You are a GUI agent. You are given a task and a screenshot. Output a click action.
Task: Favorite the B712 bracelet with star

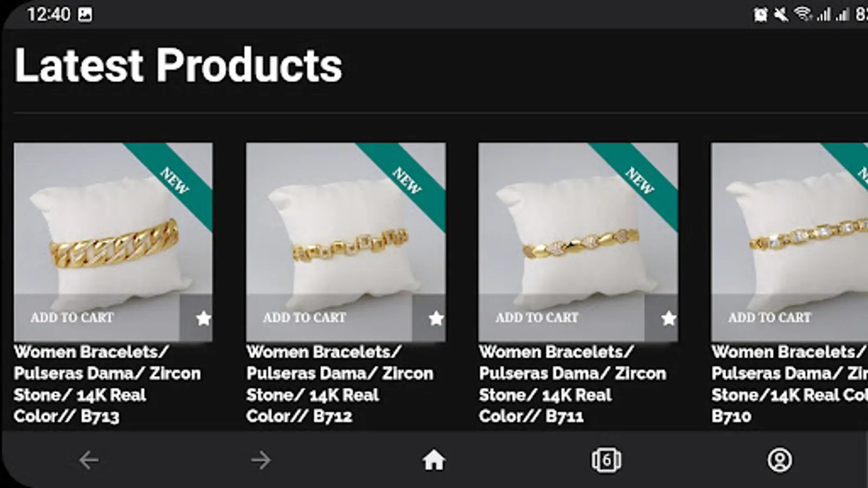click(436, 318)
